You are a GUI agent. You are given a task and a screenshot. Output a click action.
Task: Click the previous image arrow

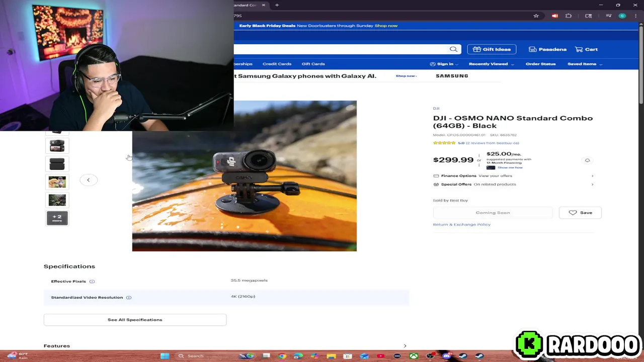[88, 180]
